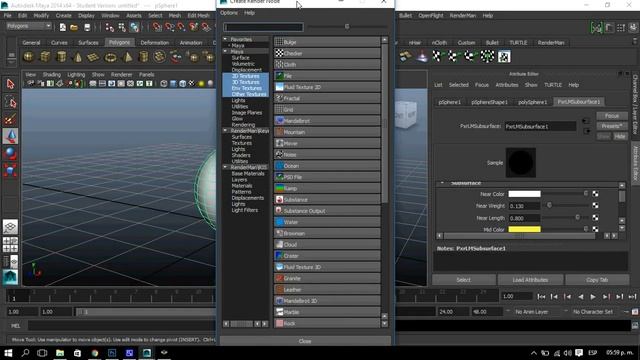Open the Polygons menu set dropdown

pos(29,26)
